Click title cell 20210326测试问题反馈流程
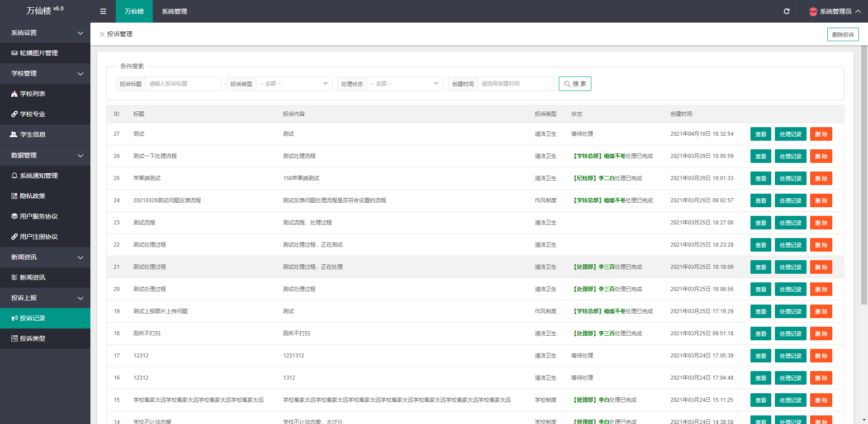 click(x=167, y=200)
